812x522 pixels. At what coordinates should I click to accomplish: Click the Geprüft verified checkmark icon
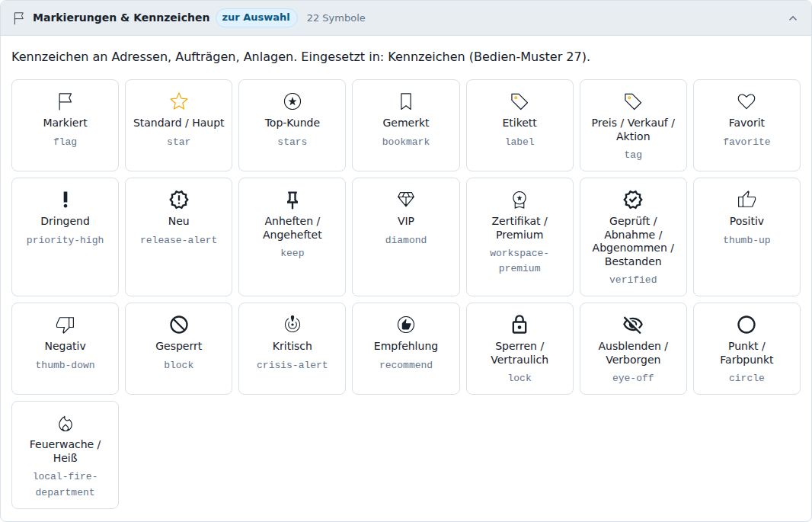633,200
